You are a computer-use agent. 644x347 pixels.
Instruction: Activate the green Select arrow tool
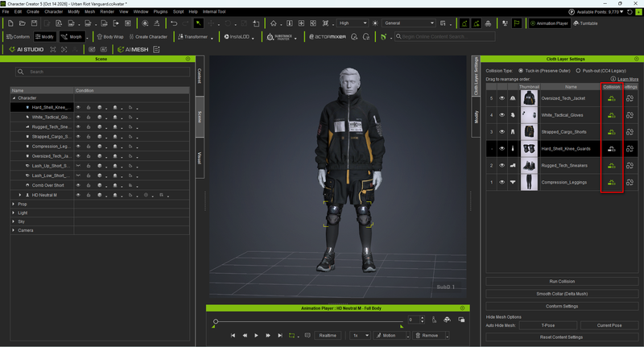(x=198, y=23)
